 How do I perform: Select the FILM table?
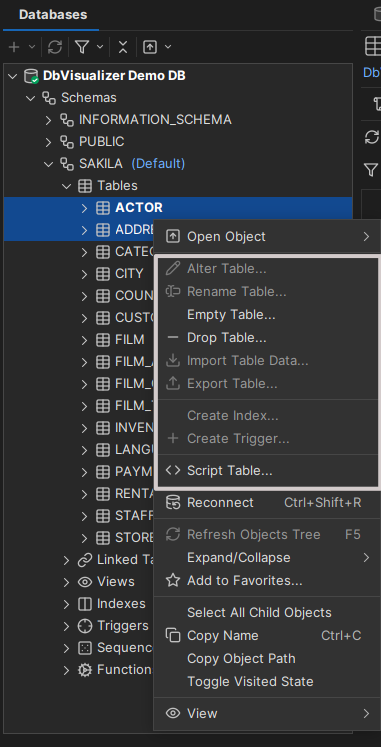pos(130,340)
